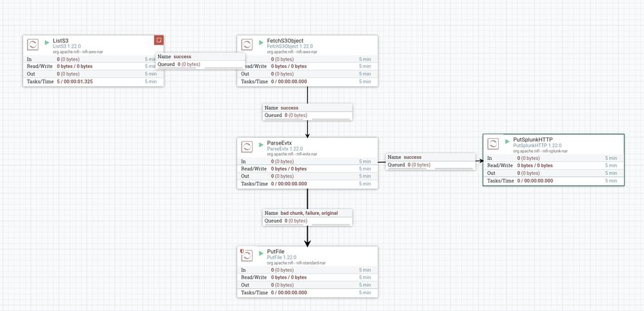The image size is (644, 311).
Task: Click the restricted shield icon on PutFile
Action: coord(242,250)
